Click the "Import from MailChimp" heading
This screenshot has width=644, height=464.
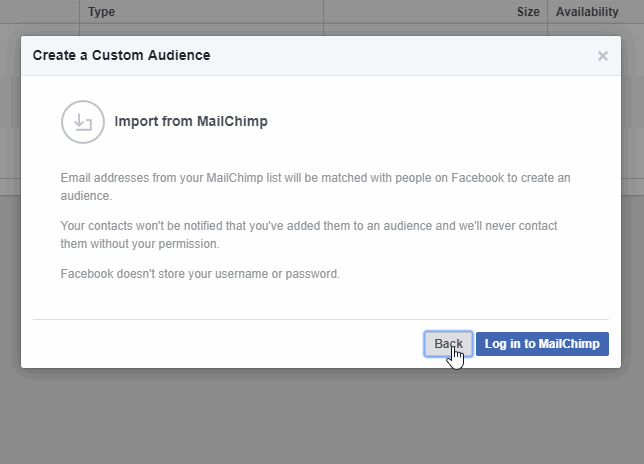tap(191, 121)
